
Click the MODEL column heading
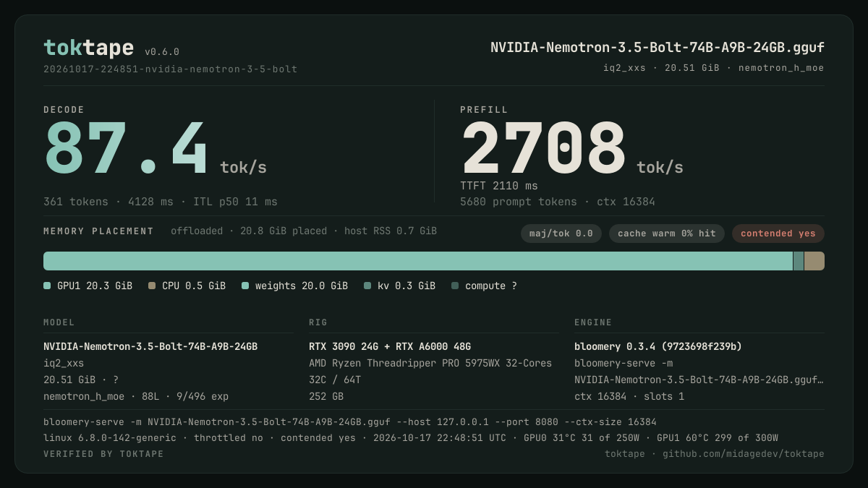point(59,322)
